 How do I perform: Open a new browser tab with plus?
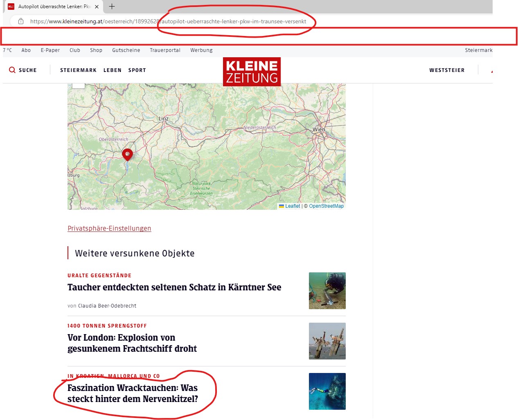tap(112, 7)
